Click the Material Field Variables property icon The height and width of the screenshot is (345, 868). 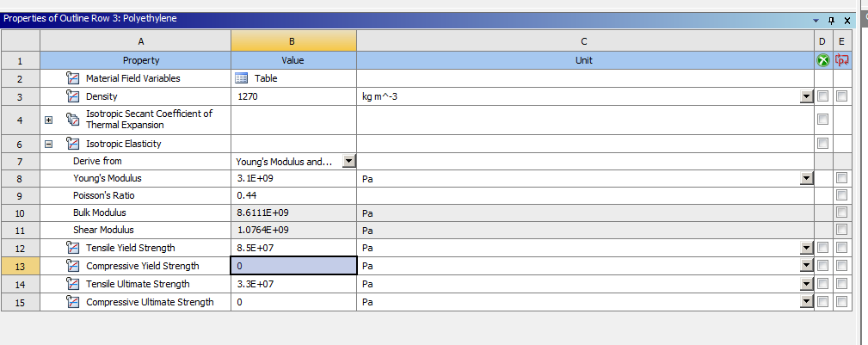(x=73, y=78)
